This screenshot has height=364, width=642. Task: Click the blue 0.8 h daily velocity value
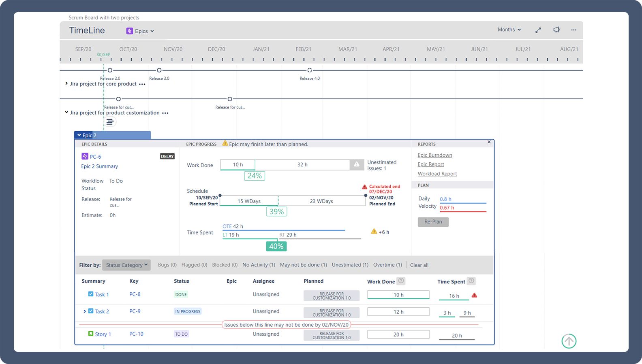click(445, 199)
